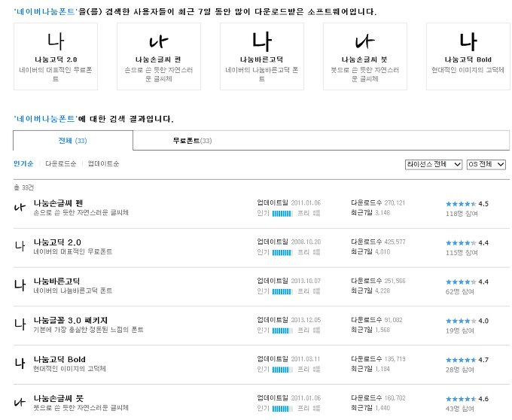This screenshot has height=420, width=512.
Task: Click the popularity bar in 나눔글꼴 3.0 패키지 row
Action: [282, 330]
